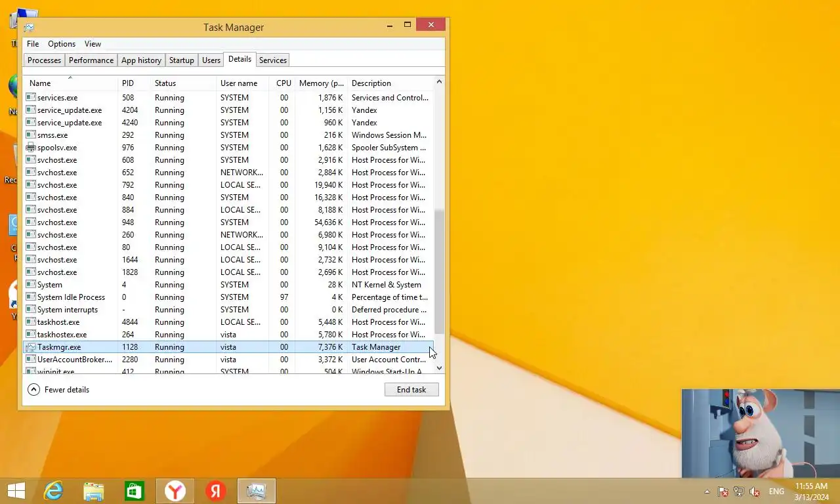Click the smss.exe process icon

point(30,135)
